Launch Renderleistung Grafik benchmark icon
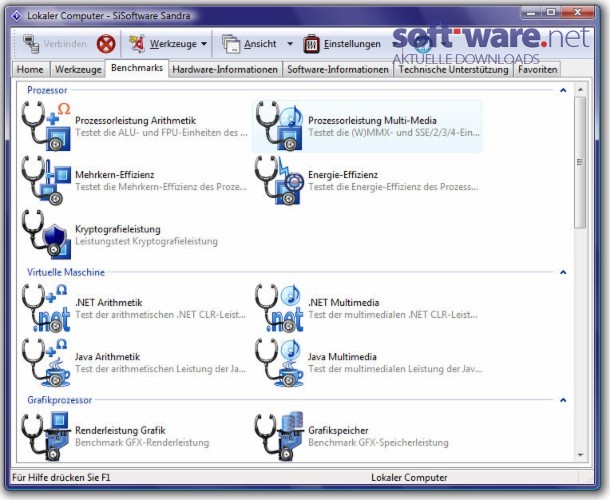This screenshot has height=500, width=610. [x=46, y=436]
